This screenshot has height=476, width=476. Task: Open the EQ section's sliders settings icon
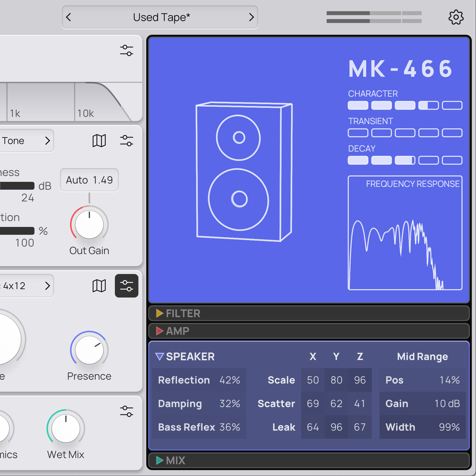click(126, 50)
